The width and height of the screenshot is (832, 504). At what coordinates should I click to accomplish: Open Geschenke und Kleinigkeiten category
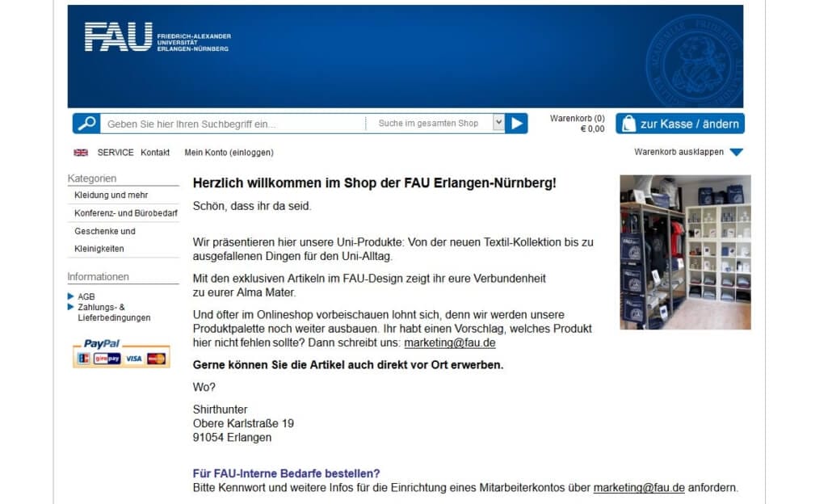click(x=105, y=240)
